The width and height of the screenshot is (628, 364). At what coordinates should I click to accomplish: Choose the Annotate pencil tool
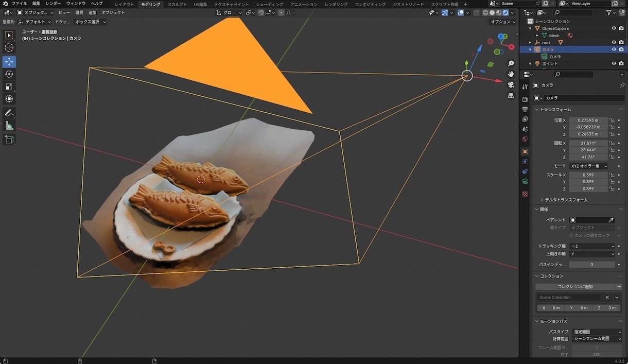(x=9, y=113)
